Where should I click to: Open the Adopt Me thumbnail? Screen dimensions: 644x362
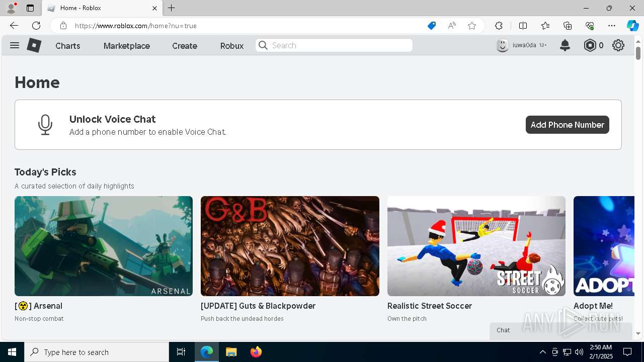(604, 246)
